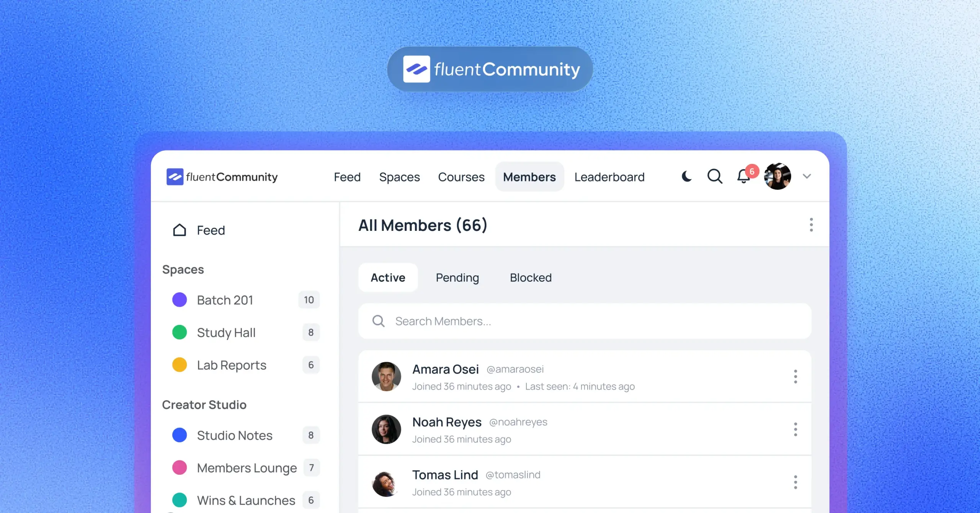Open Tomas Lind's member name
980x513 pixels.
coord(445,475)
